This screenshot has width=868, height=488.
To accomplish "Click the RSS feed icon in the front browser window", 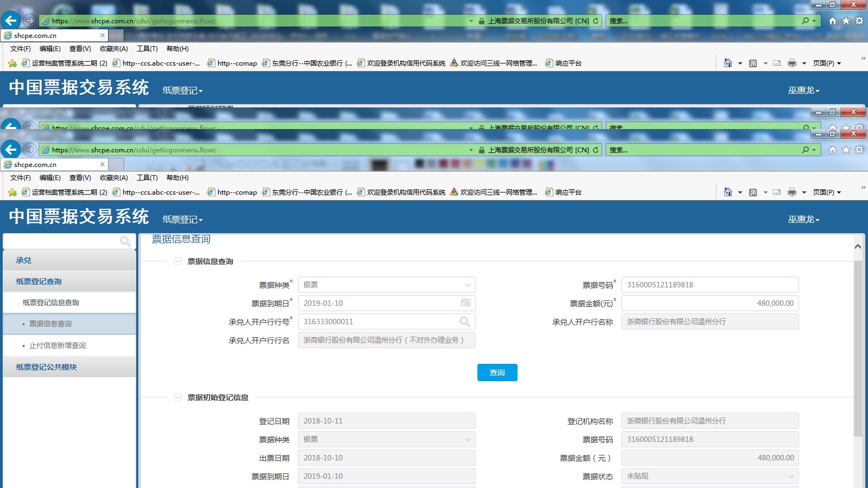I will click(753, 192).
